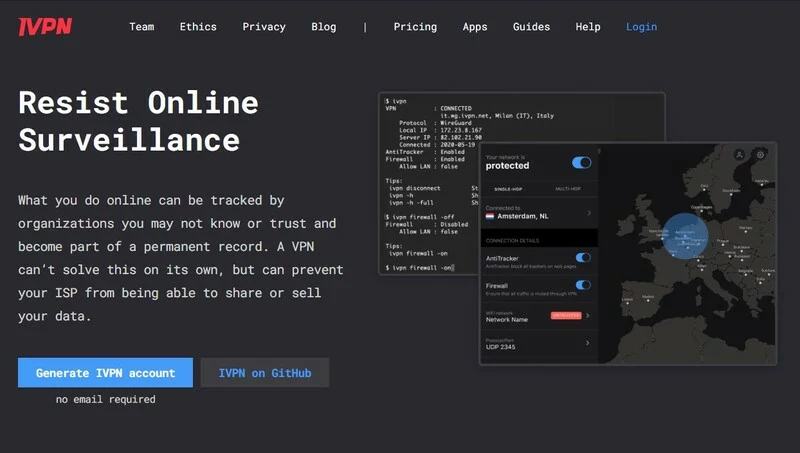Switch to the SINGLE-HOP tab
The width and height of the screenshot is (800, 453).
[508, 189]
